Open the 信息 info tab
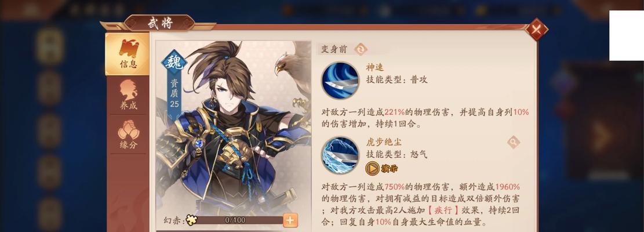Screen dimensions: 644x232 pyautogui.click(x=128, y=54)
